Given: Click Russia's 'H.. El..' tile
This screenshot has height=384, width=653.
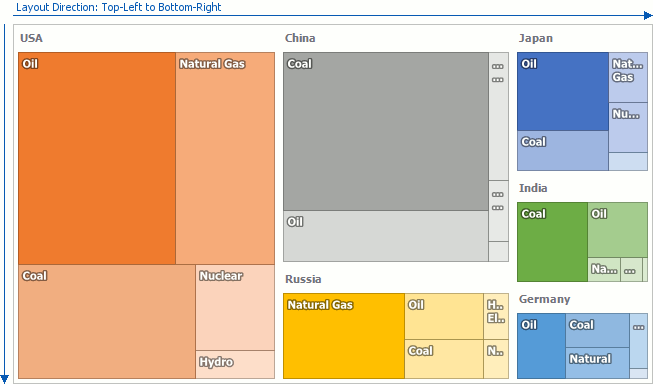Looking at the screenshot, I should [x=496, y=317].
